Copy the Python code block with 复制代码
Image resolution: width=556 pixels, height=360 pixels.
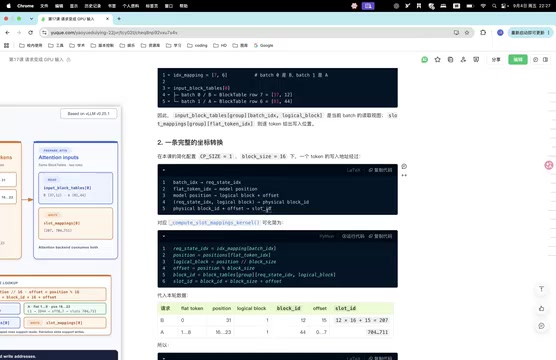tap(380, 236)
